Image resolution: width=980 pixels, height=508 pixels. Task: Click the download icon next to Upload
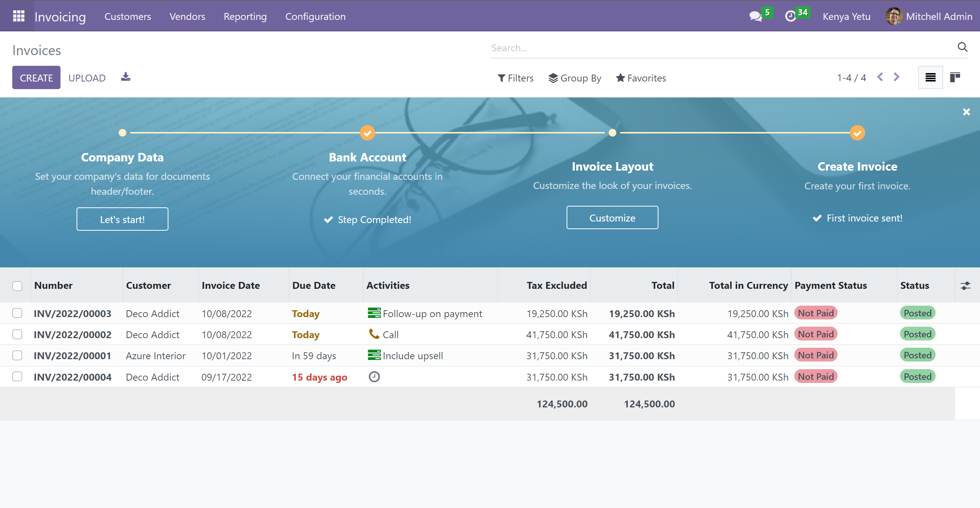tap(126, 77)
